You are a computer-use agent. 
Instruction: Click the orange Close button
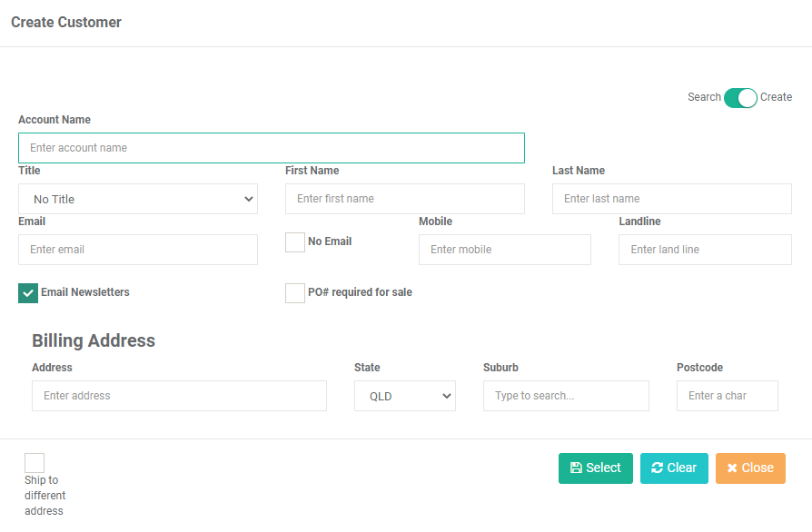(x=750, y=468)
